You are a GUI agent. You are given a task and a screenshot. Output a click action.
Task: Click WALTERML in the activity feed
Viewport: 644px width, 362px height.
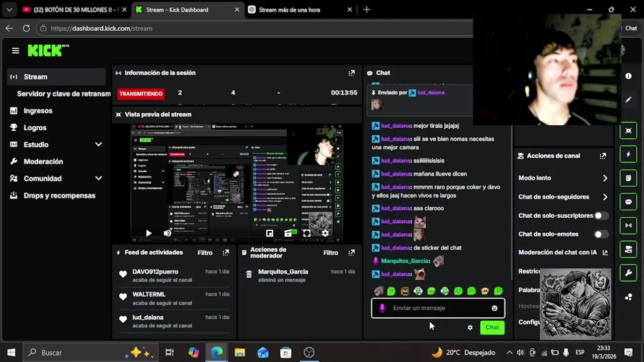(x=149, y=294)
